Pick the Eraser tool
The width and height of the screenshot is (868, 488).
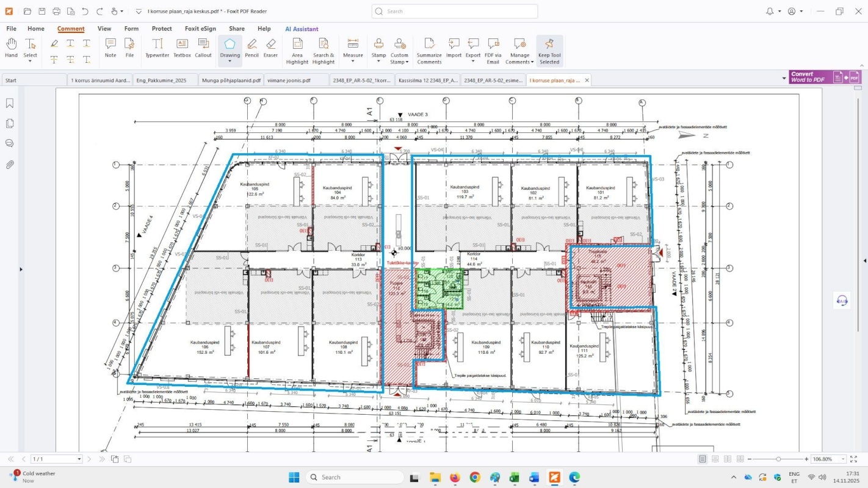(x=270, y=48)
